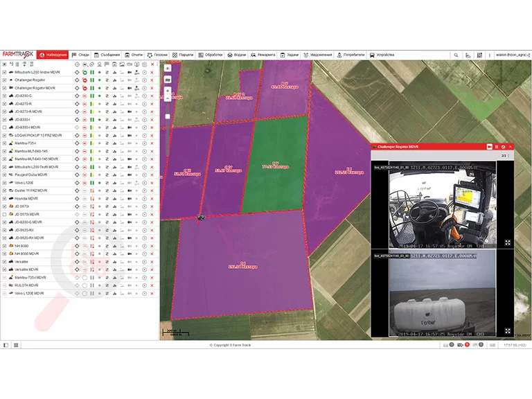Open video layout dots menu beside 2/3
Viewport: 532px width, 399px height.
click(508, 156)
